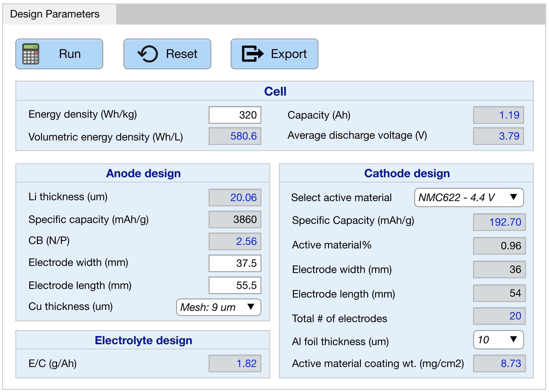
Task: Select the Average discharge voltage value 3.79
Action: point(499,136)
